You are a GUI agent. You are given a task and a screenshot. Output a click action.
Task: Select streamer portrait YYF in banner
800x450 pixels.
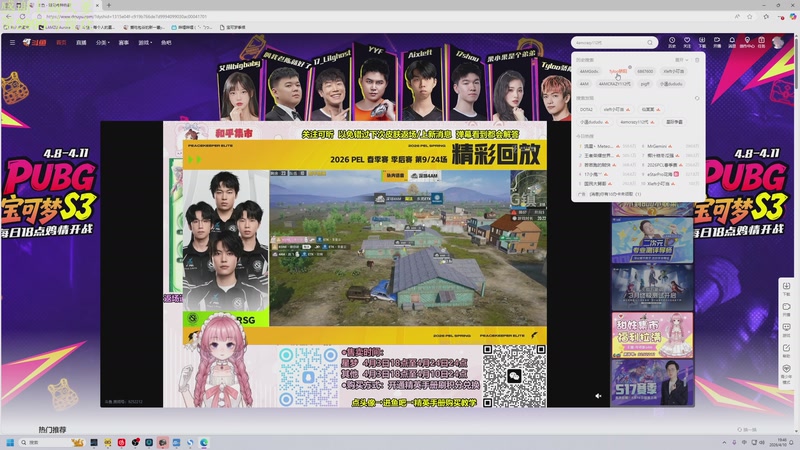coord(375,84)
